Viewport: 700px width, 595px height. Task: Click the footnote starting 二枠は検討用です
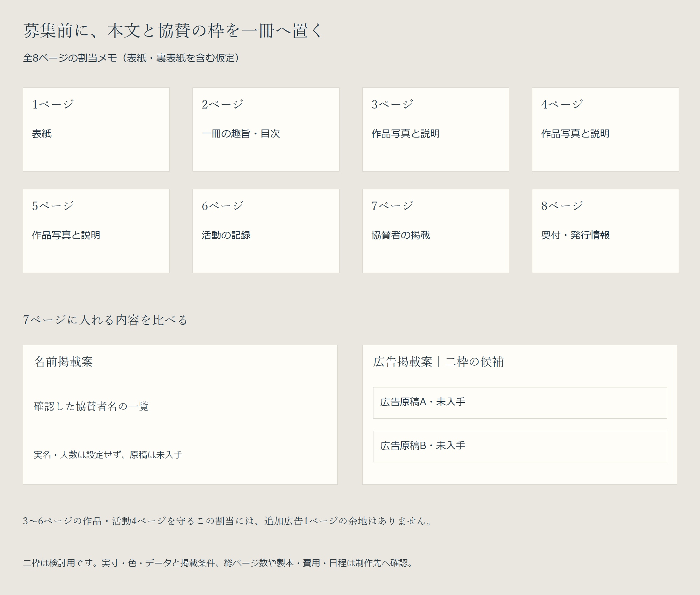pos(218,563)
